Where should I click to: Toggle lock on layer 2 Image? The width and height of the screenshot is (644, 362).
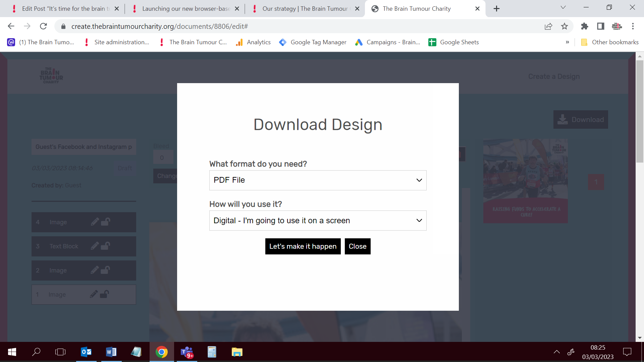(106, 270)
